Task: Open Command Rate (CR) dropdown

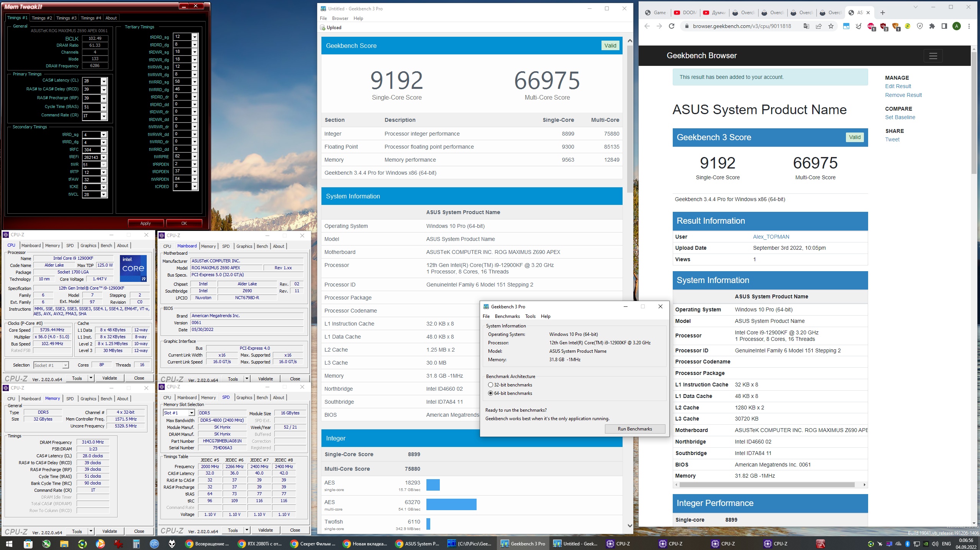Action: [103, 116]
